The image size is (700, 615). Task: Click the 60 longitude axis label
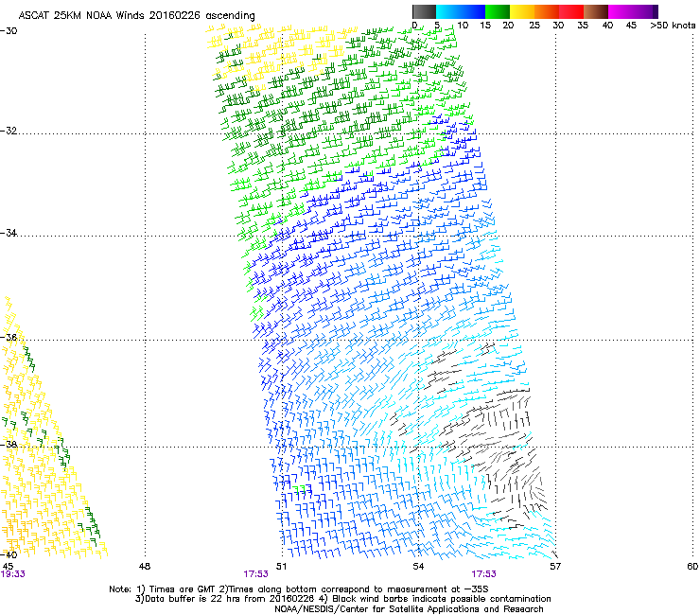click(692, 567)
